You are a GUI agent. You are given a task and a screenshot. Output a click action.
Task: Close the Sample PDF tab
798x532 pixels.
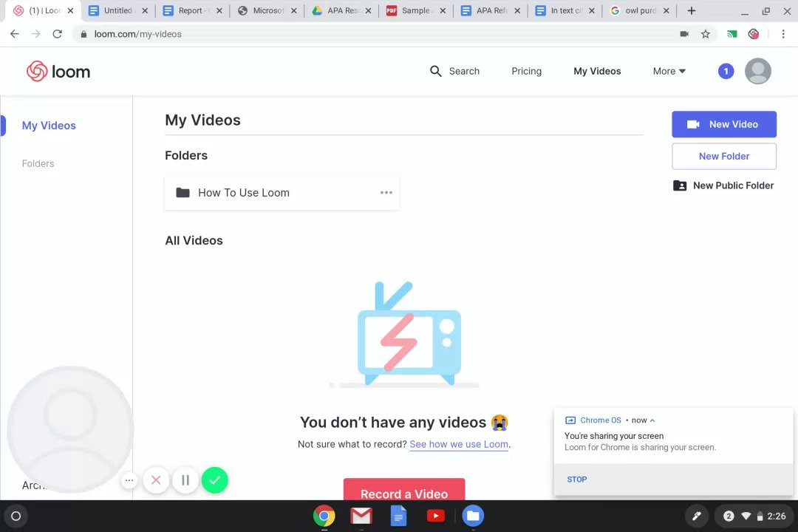pyautogui.click(x=443, y=10)
